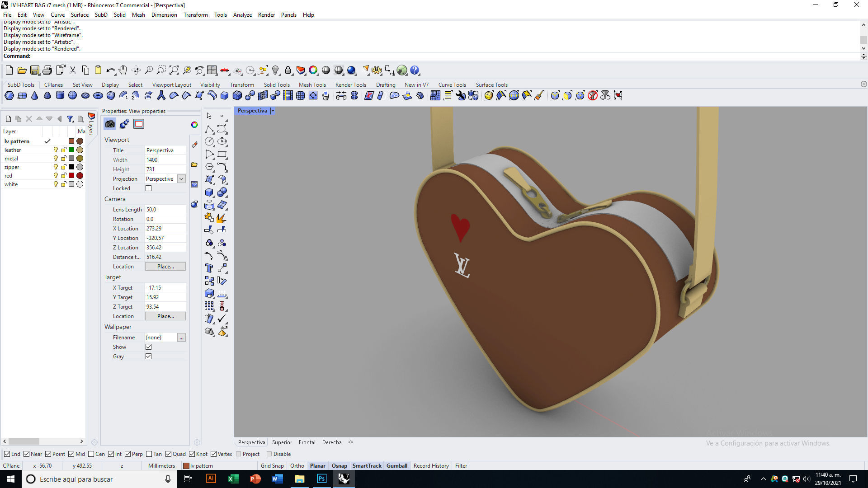Click the Cut scissors icon
Screen dimensions: 868x488
point(73,70)
